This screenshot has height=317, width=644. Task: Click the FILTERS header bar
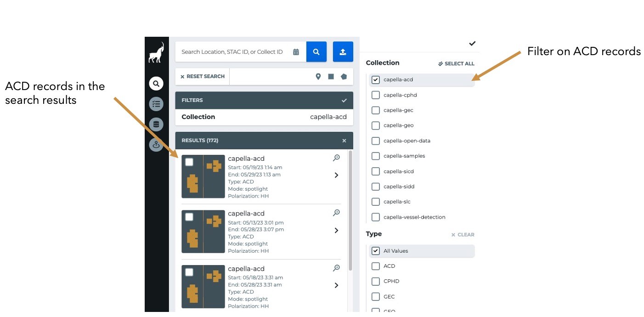coord(264,100)
